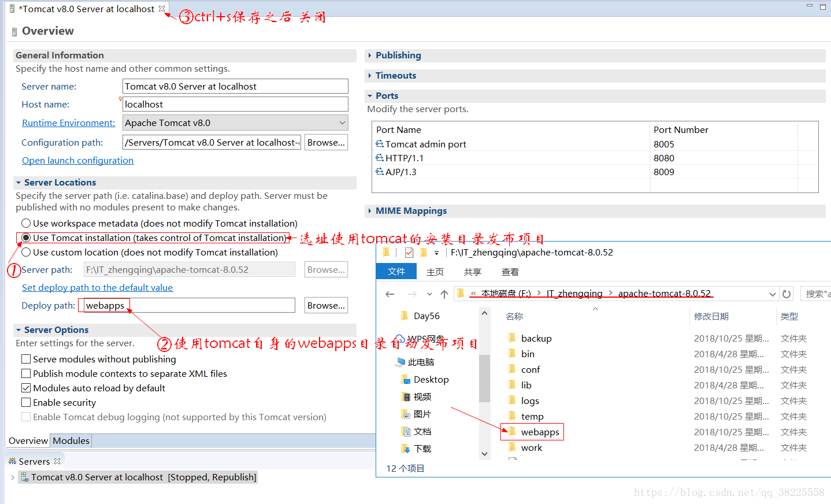Close the Tomcat server editor tab
This screenshot has height=504, width=831.
click(162, 9)
